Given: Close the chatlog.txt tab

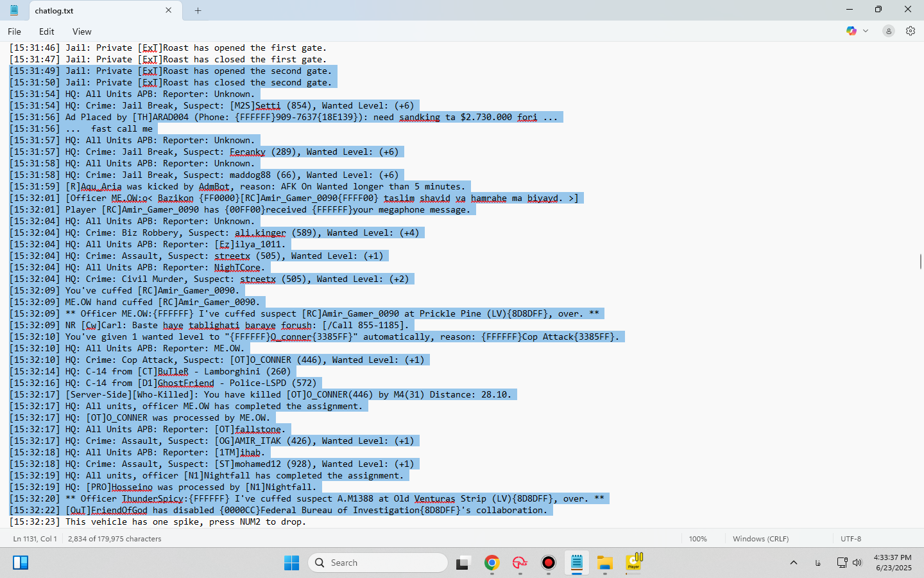Looking at the screenshot, I should click(x=168, y=10).
